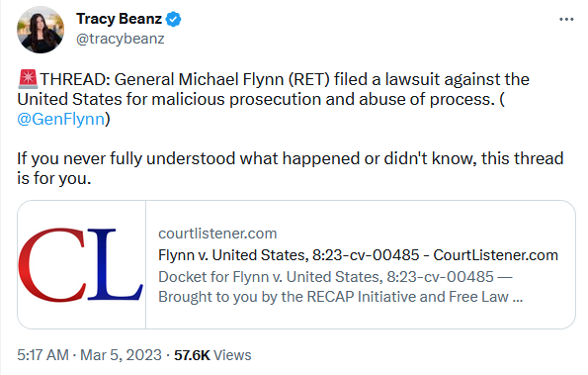Click the Views label beside 57.6K
The height and width of the screenshot is (375, 588).
(232, 355)
